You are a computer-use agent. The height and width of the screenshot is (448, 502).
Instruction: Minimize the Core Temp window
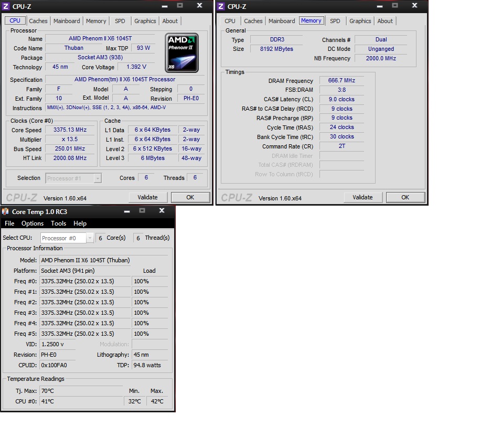pyautogui.click(x=127, y=211)
